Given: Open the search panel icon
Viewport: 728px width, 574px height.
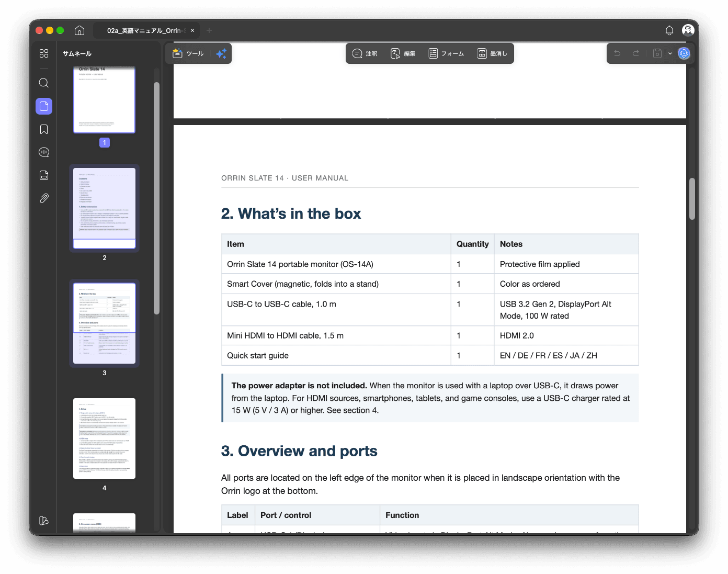Looking at the screenshot, I should [44, 83].
